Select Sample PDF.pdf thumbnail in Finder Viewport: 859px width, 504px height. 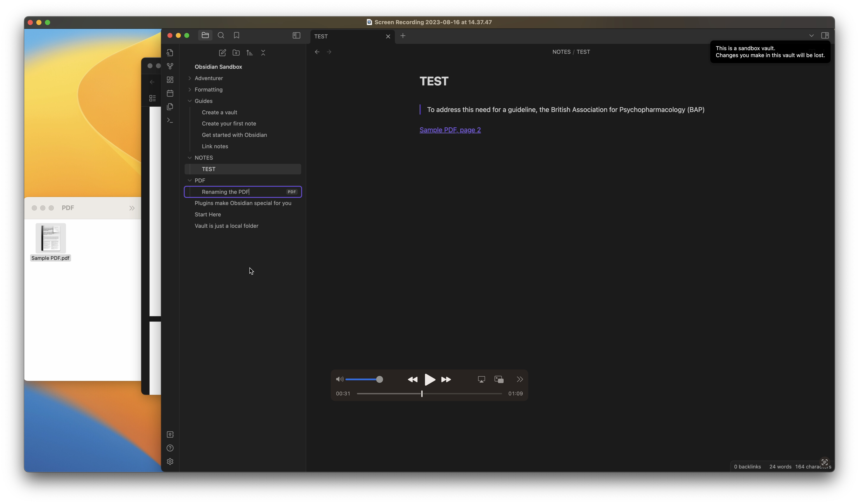[51, 238]
